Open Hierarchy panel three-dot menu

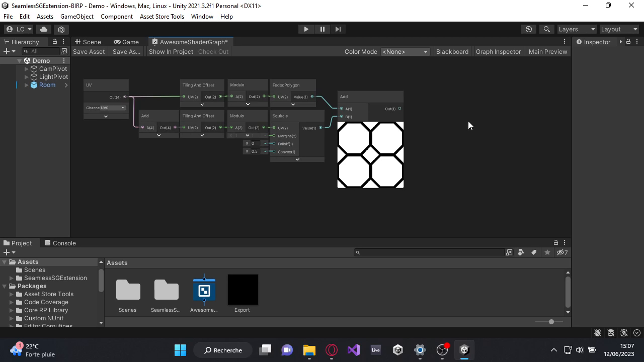63,42
